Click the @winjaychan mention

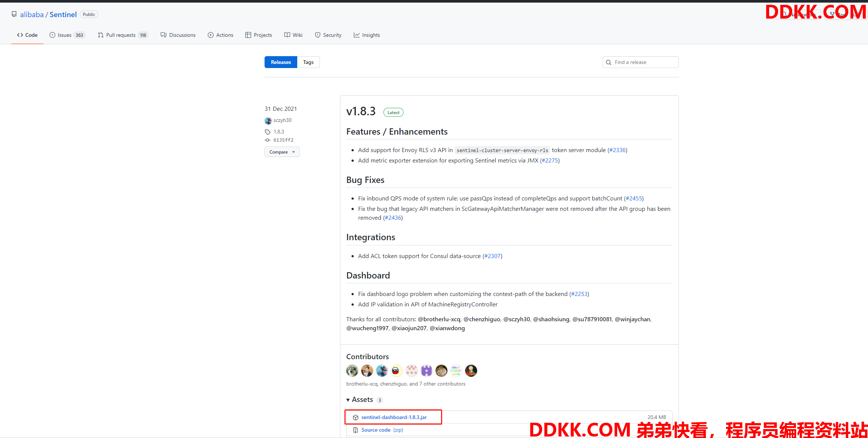tap(633, 319)
